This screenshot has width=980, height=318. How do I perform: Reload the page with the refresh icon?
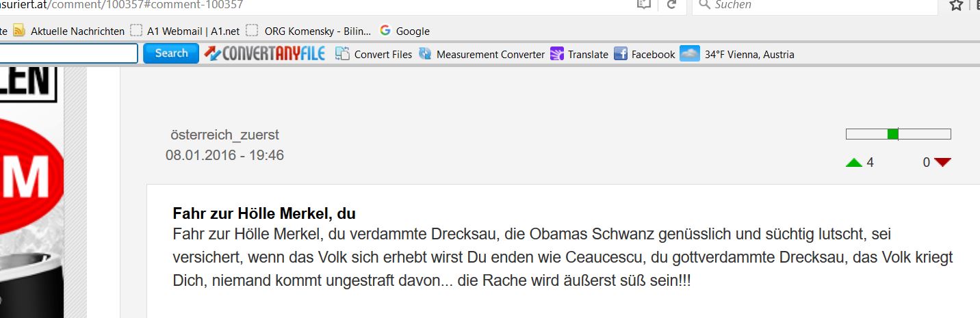tap(671, 4)
